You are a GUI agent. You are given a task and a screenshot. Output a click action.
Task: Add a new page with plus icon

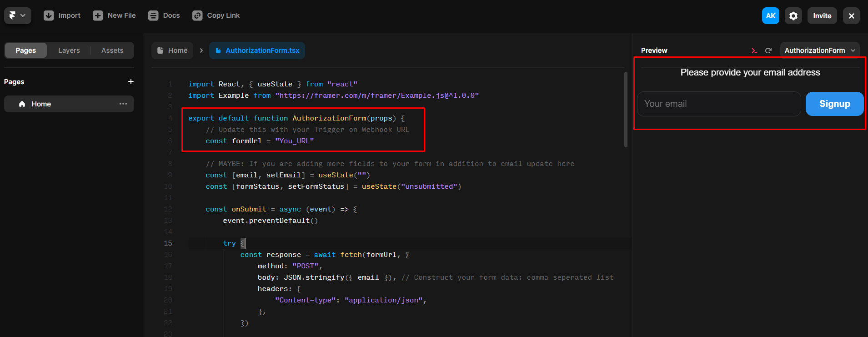click(x=131, y=81)
